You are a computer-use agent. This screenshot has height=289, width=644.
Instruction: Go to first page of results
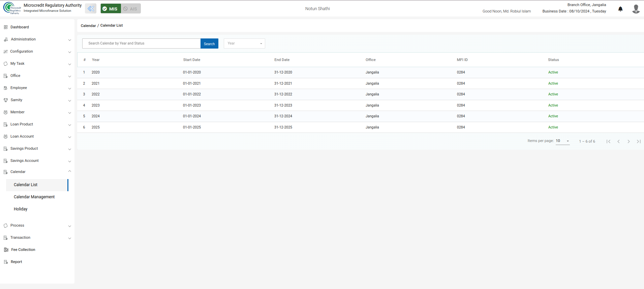(608, 141)
